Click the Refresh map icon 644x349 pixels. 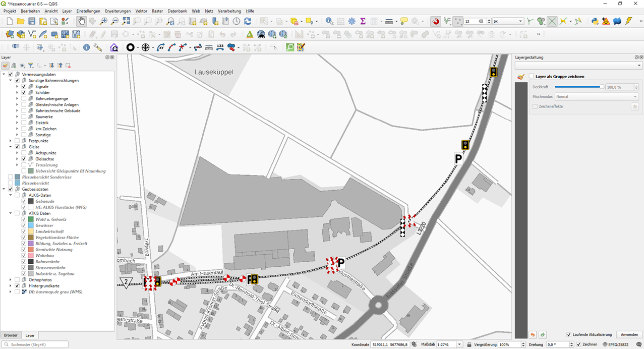pyautogui.click(x=247, y=21)
